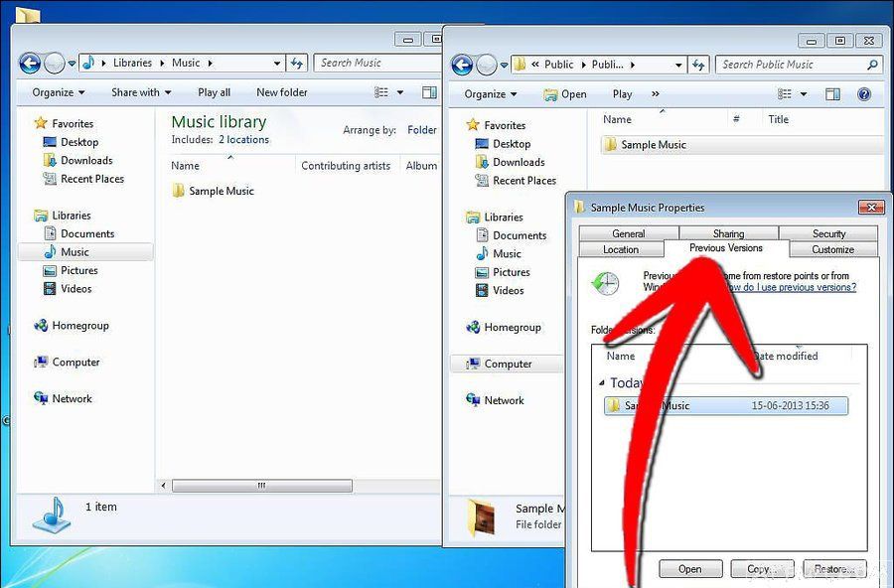Click the Open button in Previous Versions dialog
This screenshot has width=894, height=588.
coord(689,569)
